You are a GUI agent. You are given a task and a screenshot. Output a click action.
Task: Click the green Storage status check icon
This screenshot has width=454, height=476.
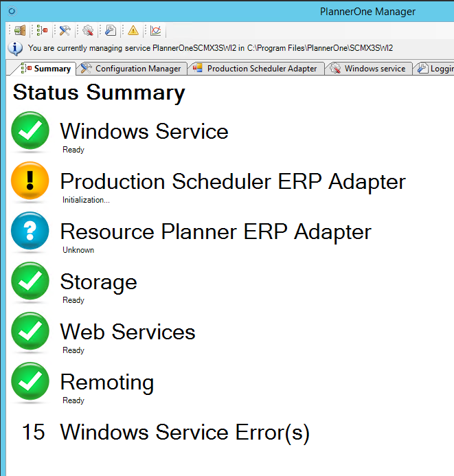coord(30,281)
